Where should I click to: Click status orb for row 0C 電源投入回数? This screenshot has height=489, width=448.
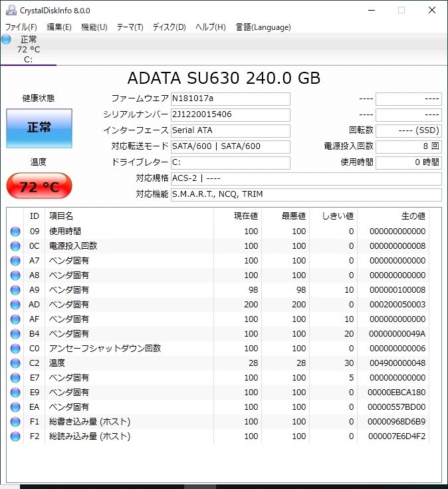click(15, 246)
